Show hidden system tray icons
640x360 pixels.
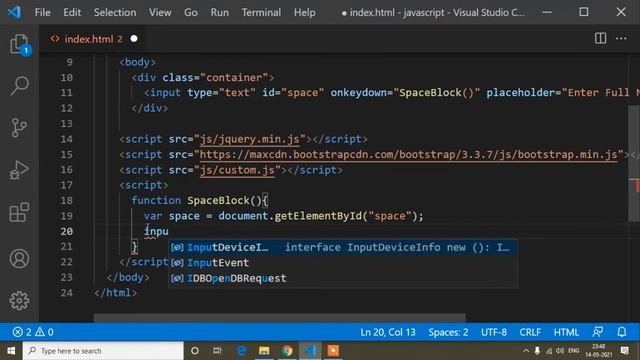click(x=526, y=351)
